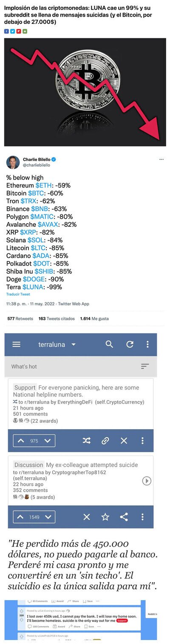Click the Traducir Tweet link
Viewport: 170px width, 644px height.
pos(18,294)
